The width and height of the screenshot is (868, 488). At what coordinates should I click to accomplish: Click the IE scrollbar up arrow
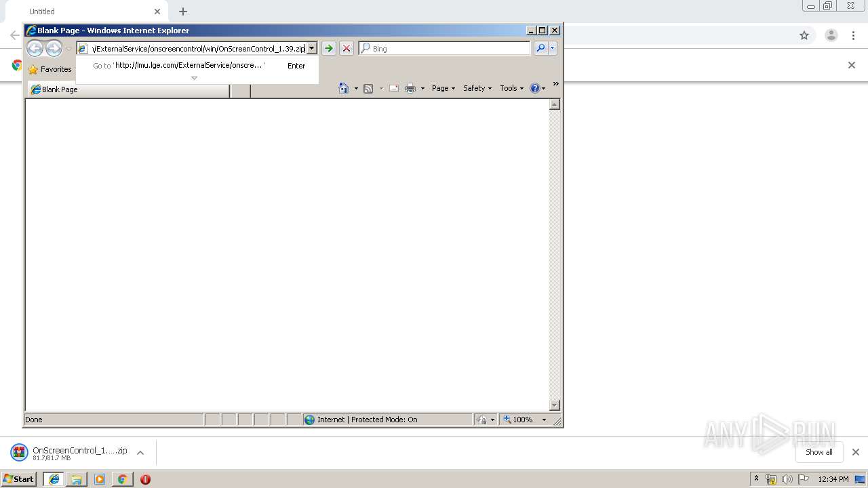tap(554, 104)
